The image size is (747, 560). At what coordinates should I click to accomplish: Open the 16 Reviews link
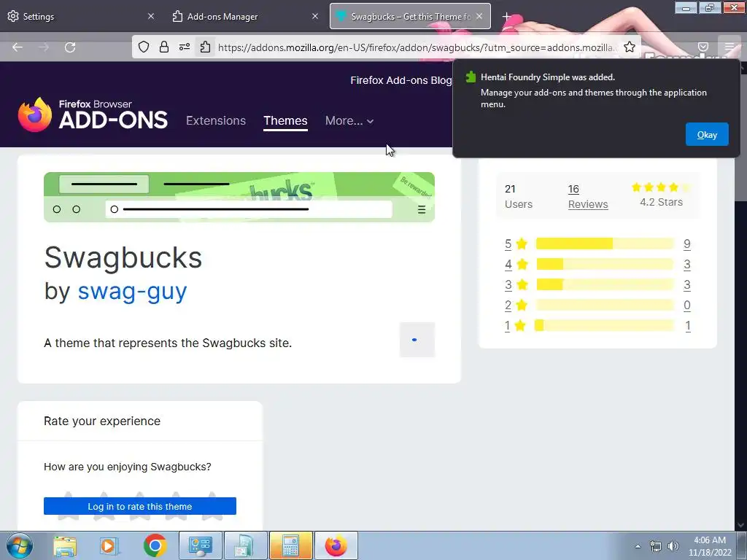click(588, 197)
